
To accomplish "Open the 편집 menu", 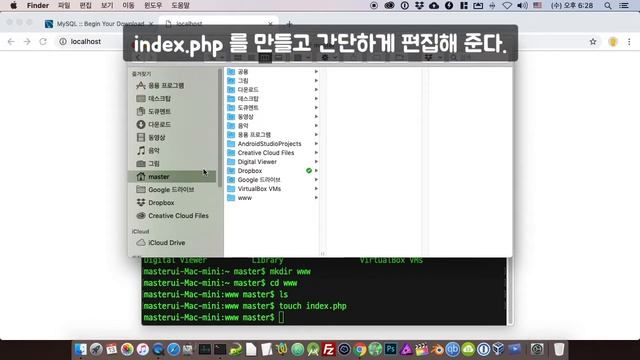I will pos(85,5).
